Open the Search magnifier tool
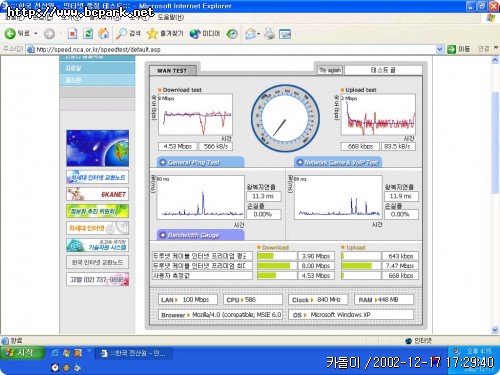Image resolution: width=500 pixels, height=375 pixels. [x=121, y=33]
